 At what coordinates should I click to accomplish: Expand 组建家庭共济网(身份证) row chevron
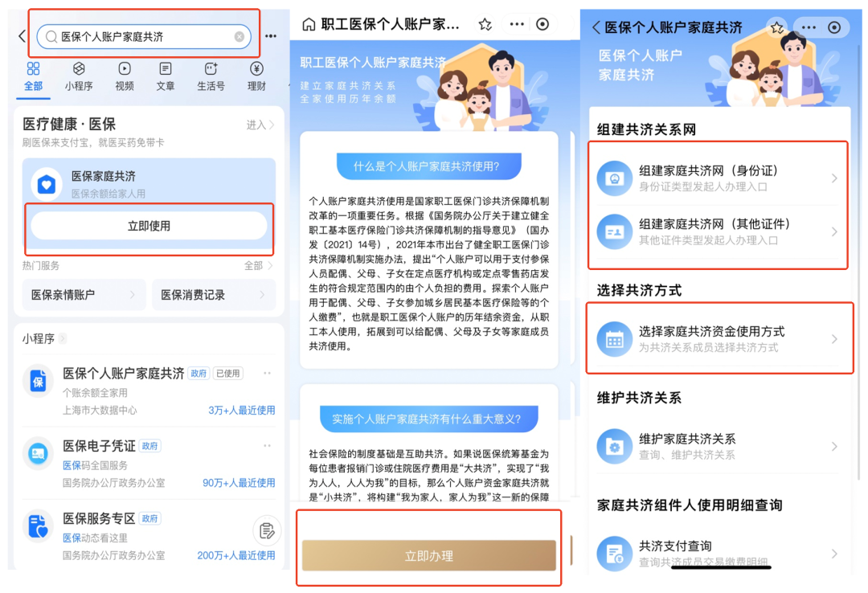point(834,178)
